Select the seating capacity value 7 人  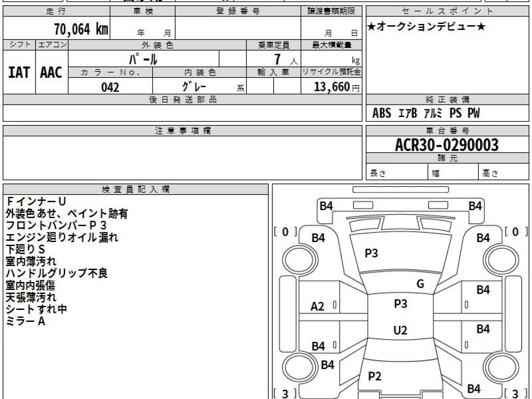coord(285,60)
